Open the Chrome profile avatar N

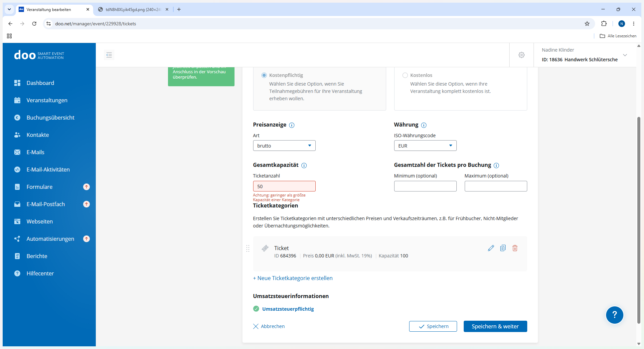click(x=622, y=24)
